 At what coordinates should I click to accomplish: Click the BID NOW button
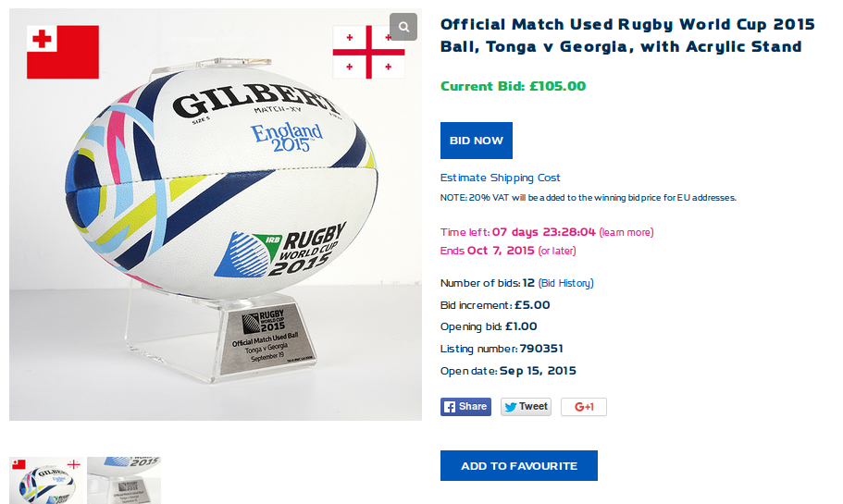(477, 141)
